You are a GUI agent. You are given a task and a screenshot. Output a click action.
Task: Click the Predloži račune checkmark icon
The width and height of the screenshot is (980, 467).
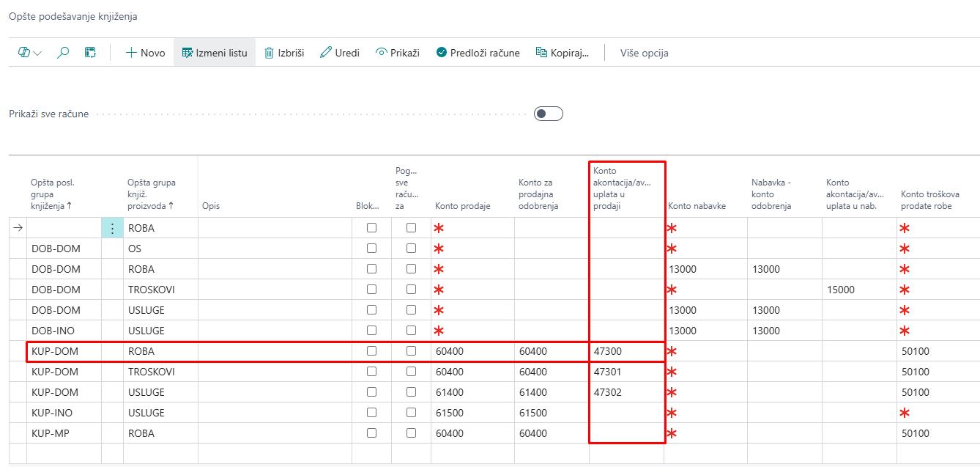pyautogui.click(x=441, y=53)
